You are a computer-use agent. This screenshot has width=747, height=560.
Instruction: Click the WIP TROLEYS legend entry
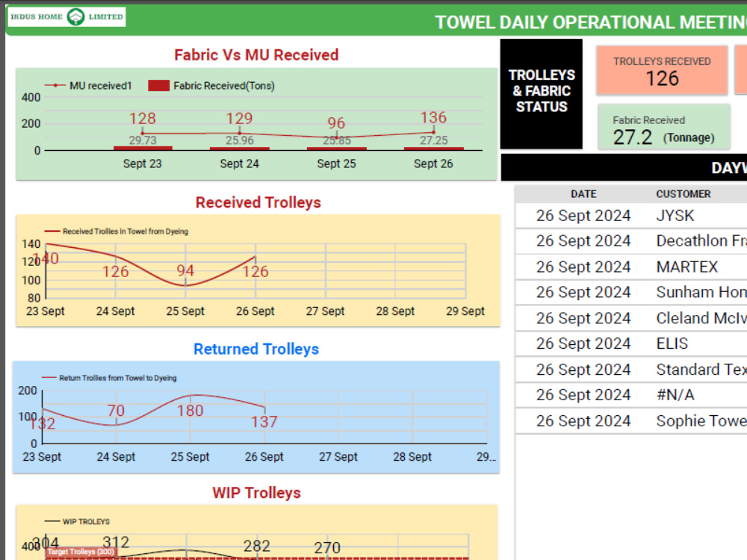pyautogui.click(x=77, y=521)
